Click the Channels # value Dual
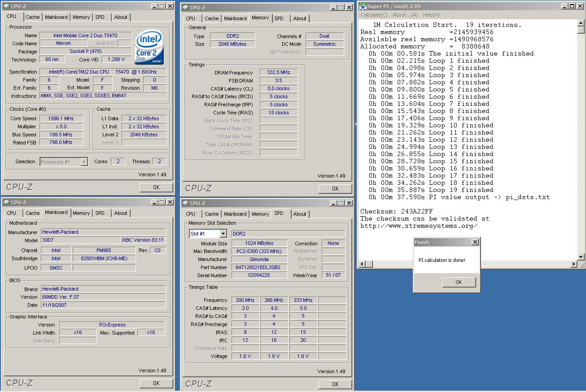The image size is (586, 392). click(324, 36)
